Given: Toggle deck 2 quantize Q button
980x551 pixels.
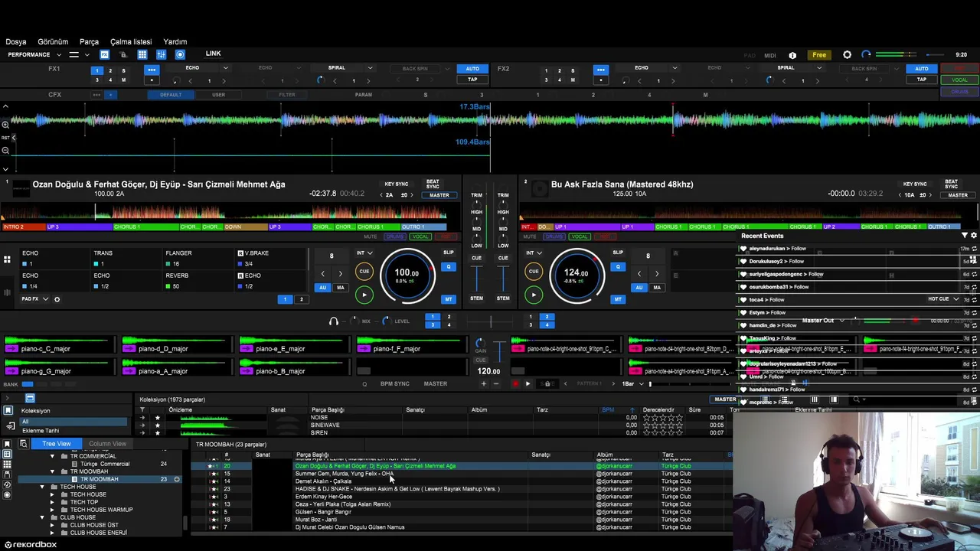Looking at the screenshot, I should 618,266.
